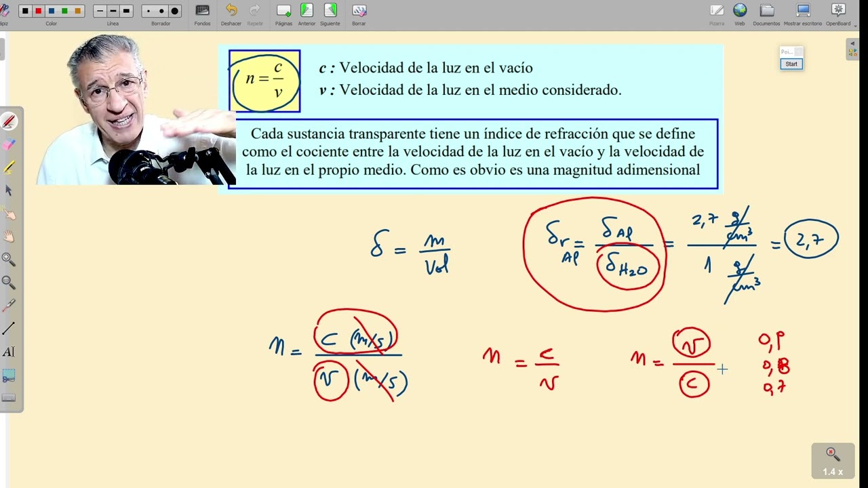
Task: Click Mostrar escritorio to show desktop
Action: tap(803, 14)
